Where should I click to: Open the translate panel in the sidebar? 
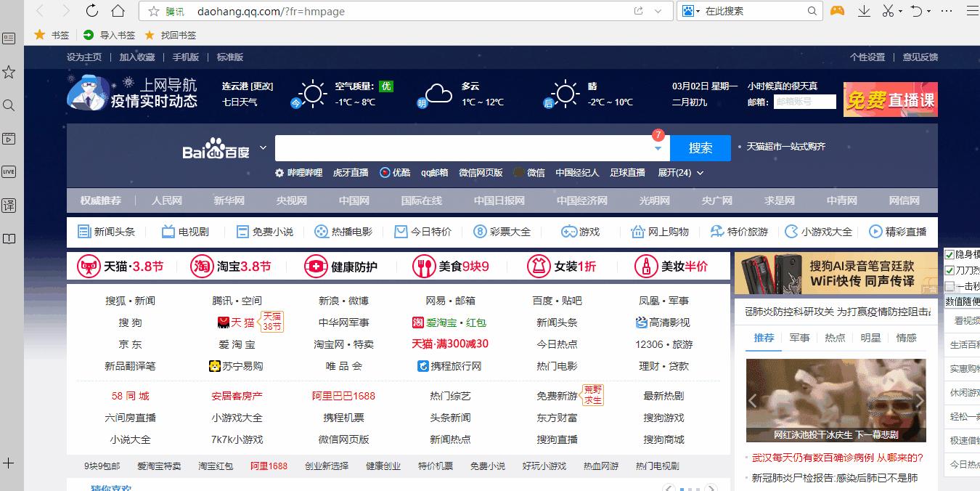(x=9, y=205)
